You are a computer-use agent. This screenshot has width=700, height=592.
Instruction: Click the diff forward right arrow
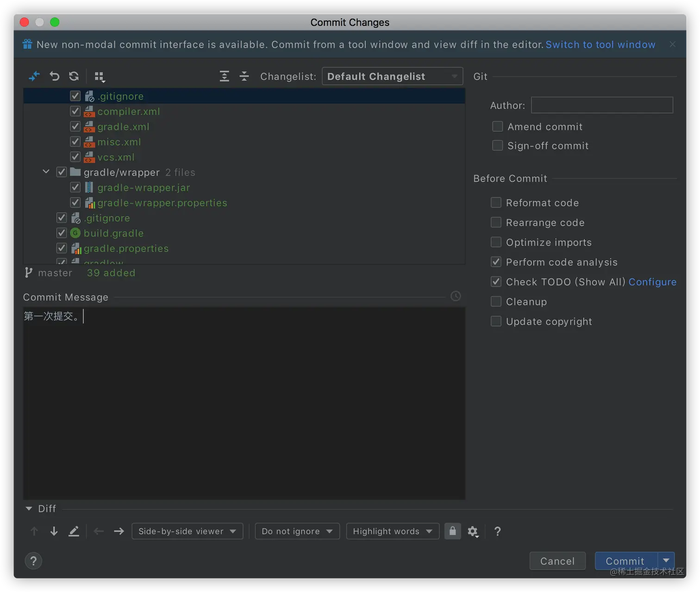point(119,531)
